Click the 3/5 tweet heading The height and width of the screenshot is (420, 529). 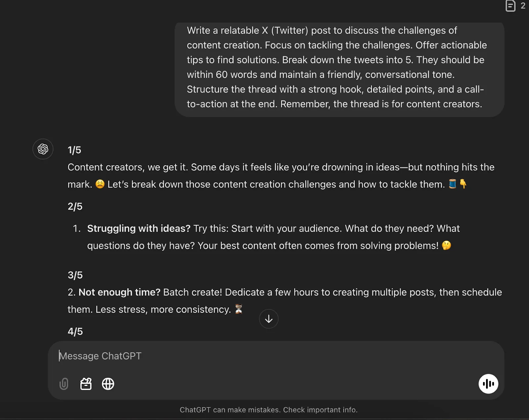tap(75, 275)
